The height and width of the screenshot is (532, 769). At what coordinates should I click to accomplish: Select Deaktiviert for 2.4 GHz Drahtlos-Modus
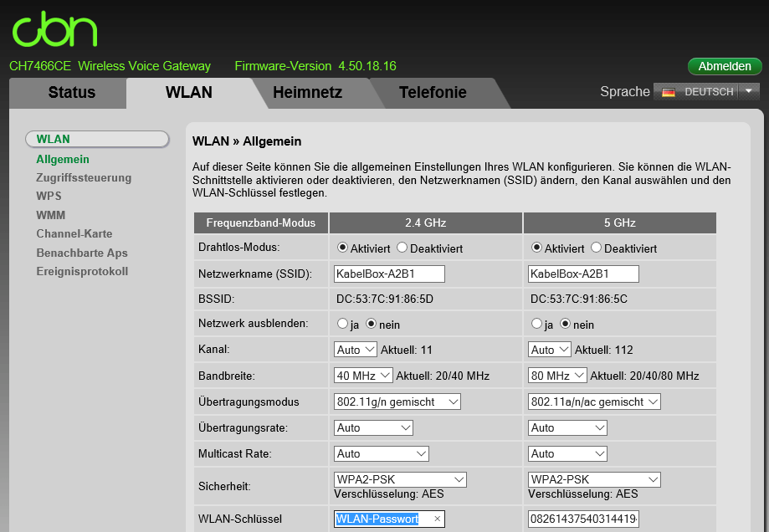pos(402,248)
